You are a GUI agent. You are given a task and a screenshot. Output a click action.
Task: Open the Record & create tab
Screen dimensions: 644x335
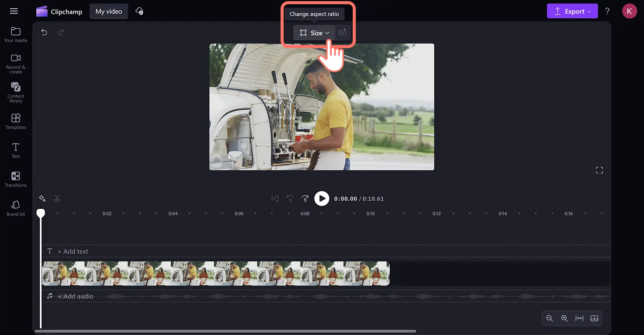point(16,64)
